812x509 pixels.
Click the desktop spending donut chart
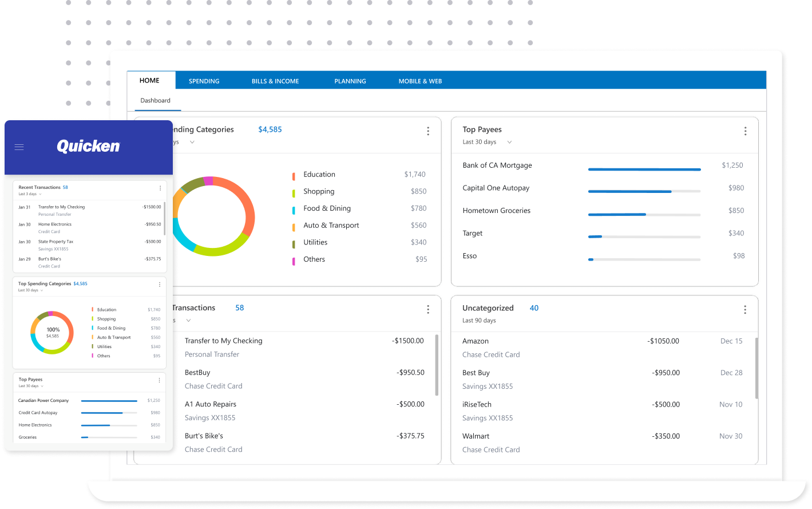click(213, 216)
